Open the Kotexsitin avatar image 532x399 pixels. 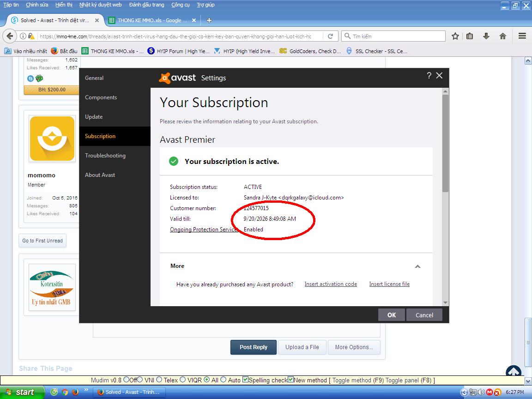(x=52, y=287)
